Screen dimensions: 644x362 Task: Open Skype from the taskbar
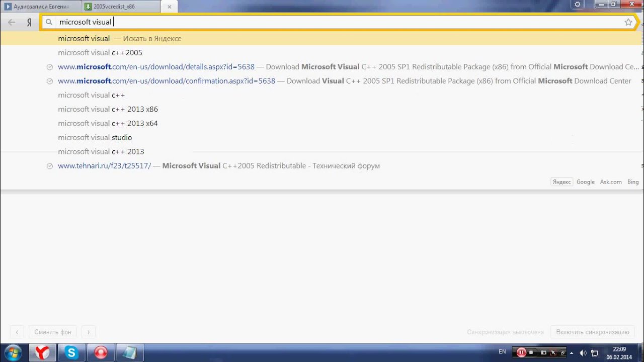click(x=71, y=352)
